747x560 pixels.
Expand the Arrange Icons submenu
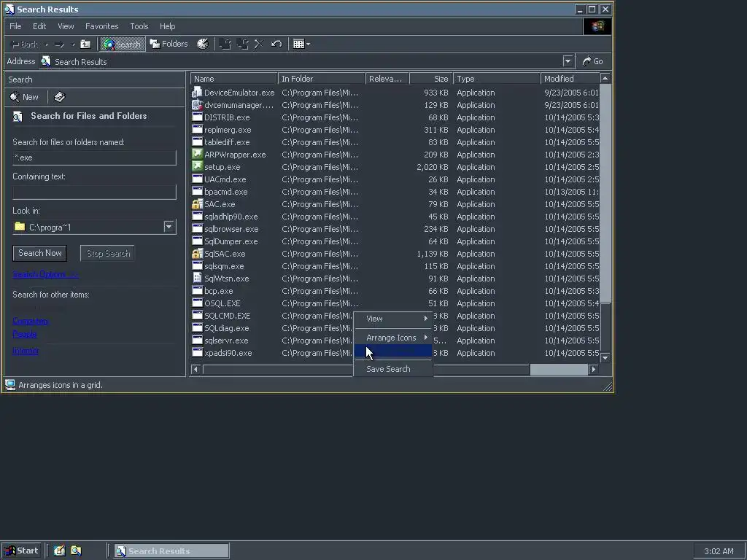click(393, 338)
